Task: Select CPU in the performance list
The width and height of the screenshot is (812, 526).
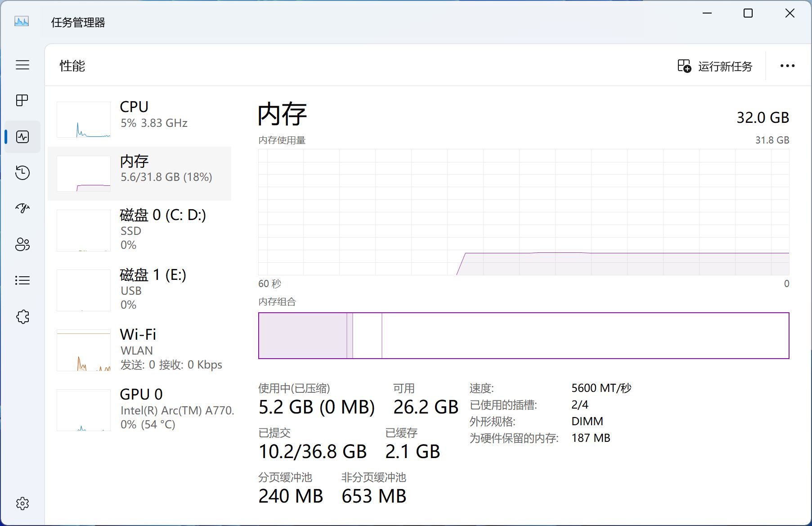Action: click(139, 119)
